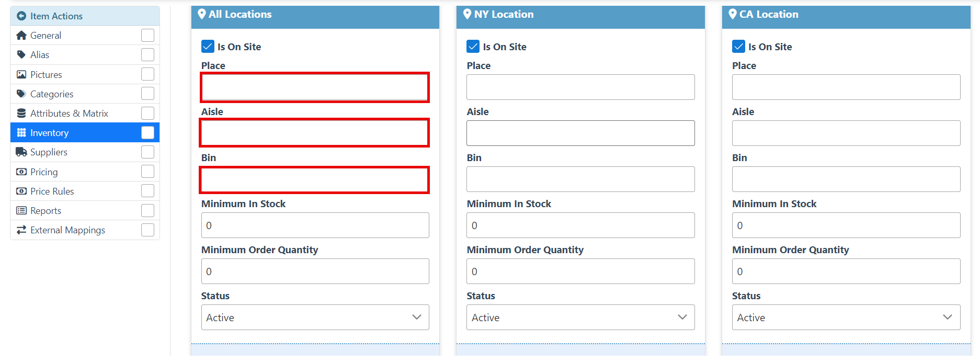Click the Place field under All Locations
The height and width of the screenshot is (362, 980).
[315, 87]
